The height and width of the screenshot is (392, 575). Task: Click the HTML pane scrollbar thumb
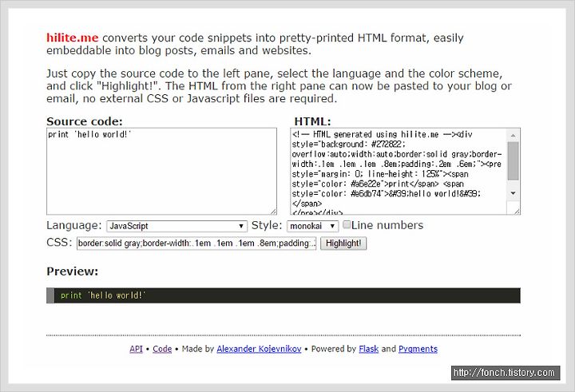point(513,160)
